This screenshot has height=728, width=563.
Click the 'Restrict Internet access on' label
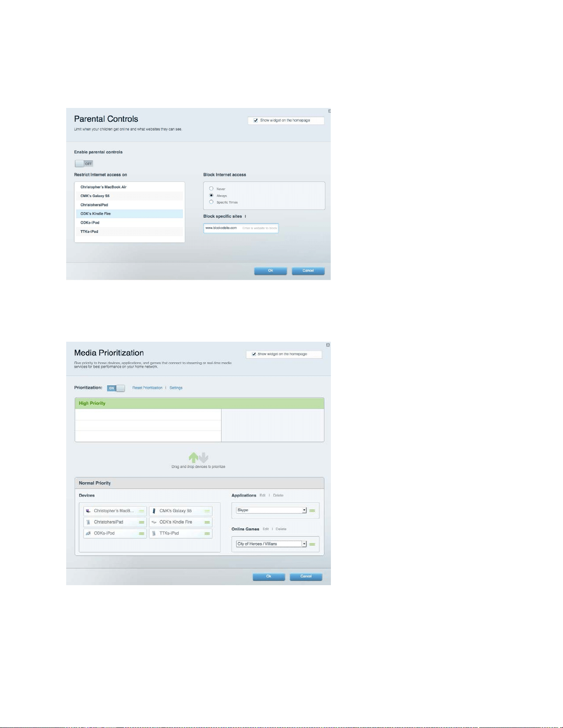click(x=101, y=175)
